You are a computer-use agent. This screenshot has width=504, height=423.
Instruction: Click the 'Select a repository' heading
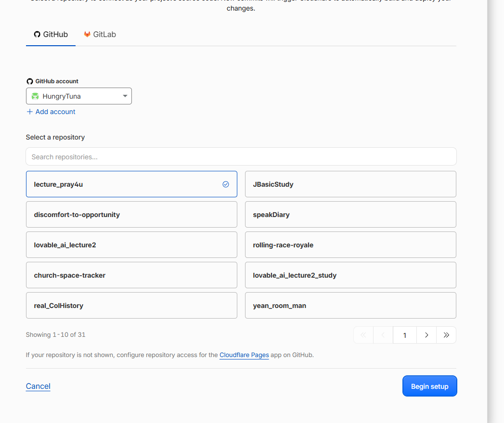tap(55, 137)
